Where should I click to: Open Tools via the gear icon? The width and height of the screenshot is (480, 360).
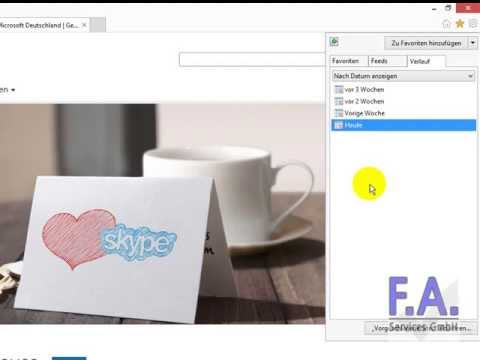(473, 24)
